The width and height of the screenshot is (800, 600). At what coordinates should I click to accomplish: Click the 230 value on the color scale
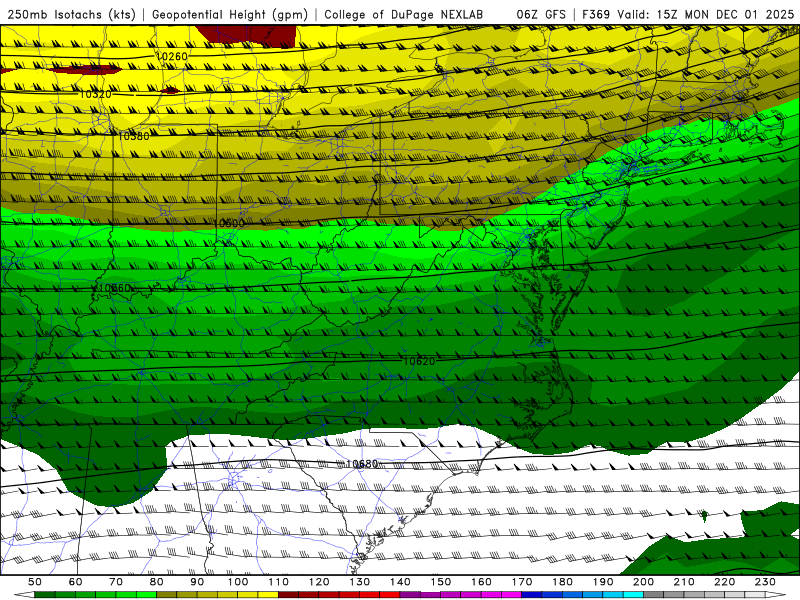coord(765,582)
